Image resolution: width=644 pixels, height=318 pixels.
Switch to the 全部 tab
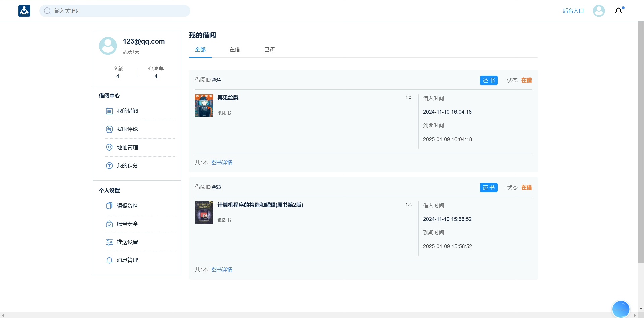(x=200, y=50)
